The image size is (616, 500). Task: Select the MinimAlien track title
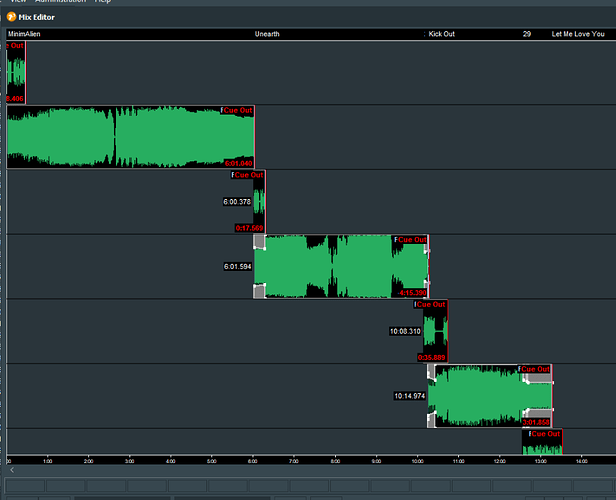click(x=24, y=34)
